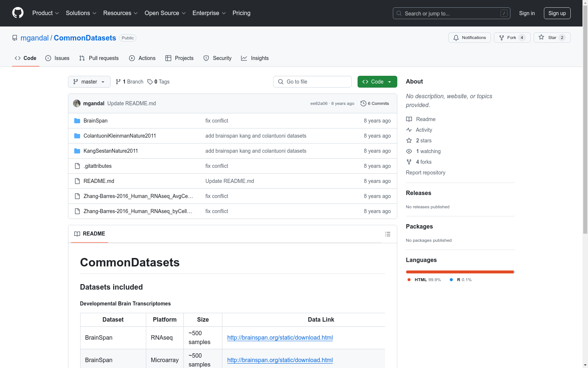This screenshot has width=588, height=368.
Task: Select the Code tab
Action: pos(25,58)
